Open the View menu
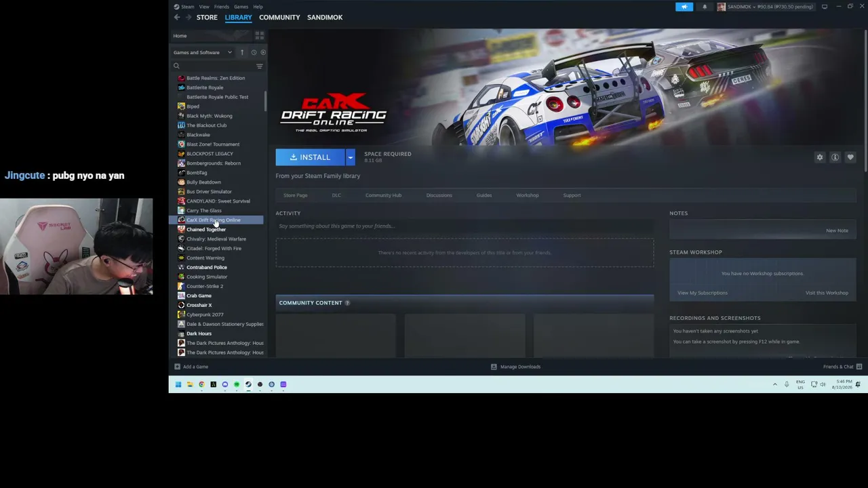Viewport: 868px width, 488px height. (204, 7)
